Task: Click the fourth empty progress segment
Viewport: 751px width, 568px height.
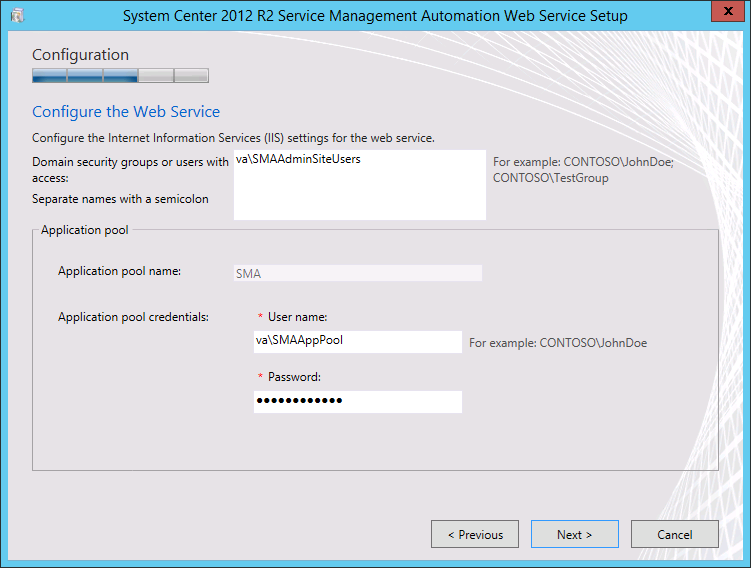Action: pos(156,76)
